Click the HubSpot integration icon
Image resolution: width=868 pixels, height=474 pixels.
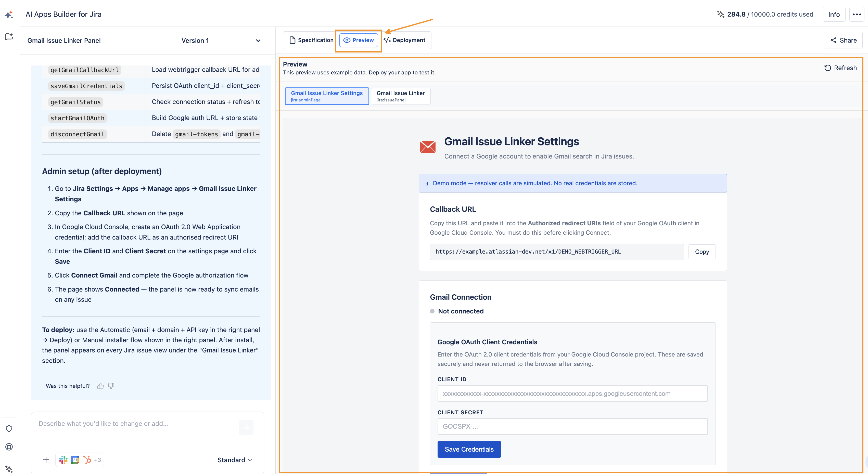(x=87, y=460)
